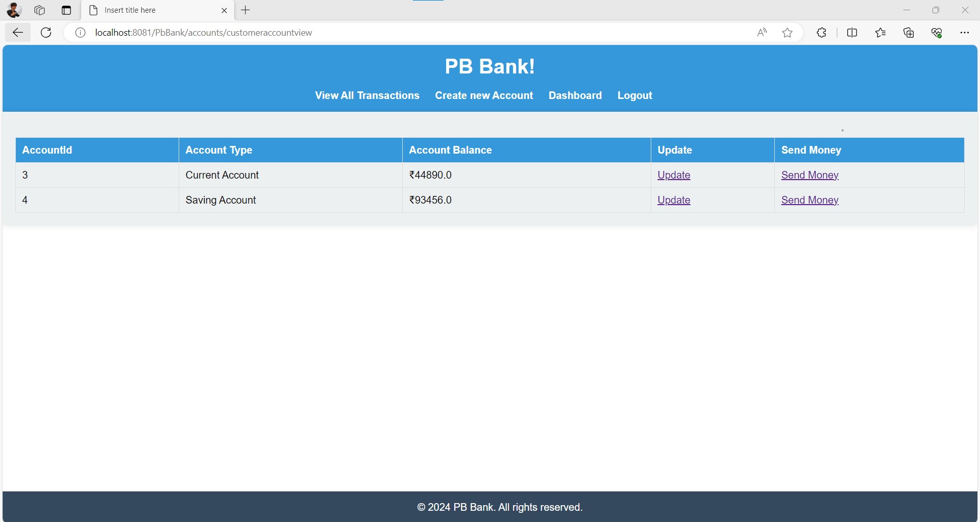This screenshot has height=522, width=980.
Task: Maximize the browser window
Action: [x=936, y=10]
